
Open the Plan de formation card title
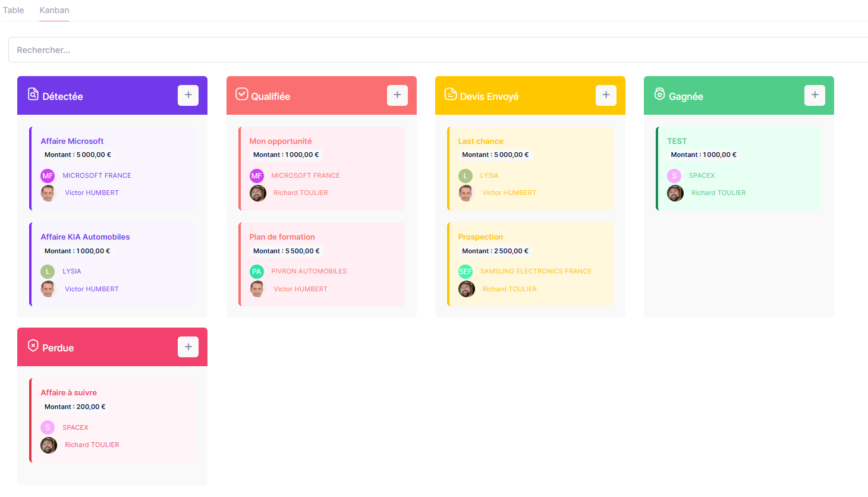282,237
